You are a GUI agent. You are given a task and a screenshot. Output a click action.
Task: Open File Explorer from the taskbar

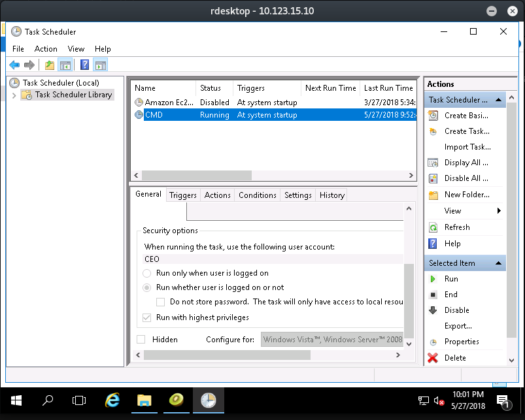[x=144, y=400]
